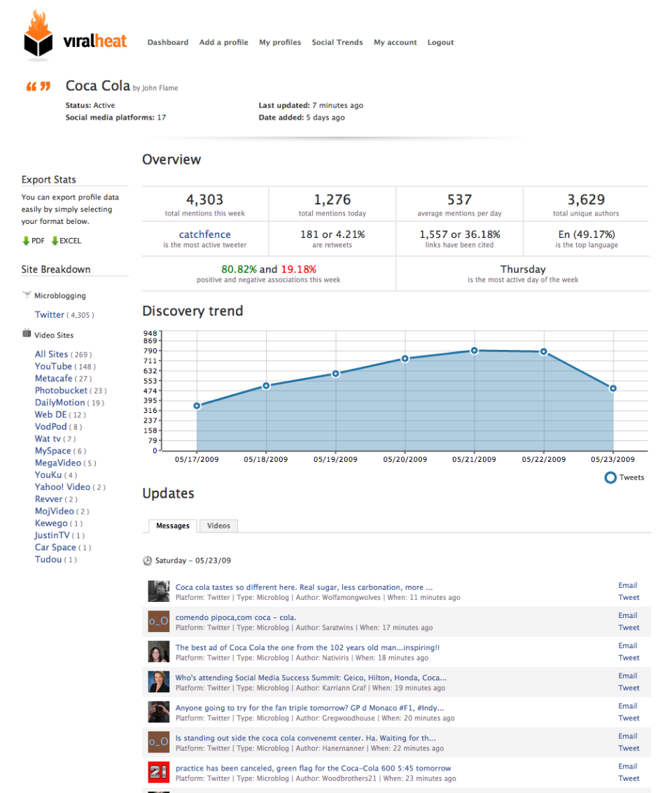The width and height of the screenshot is (672, 793).
Task: Open the MySpace breakdown link
Action: [x=52, y=451]
